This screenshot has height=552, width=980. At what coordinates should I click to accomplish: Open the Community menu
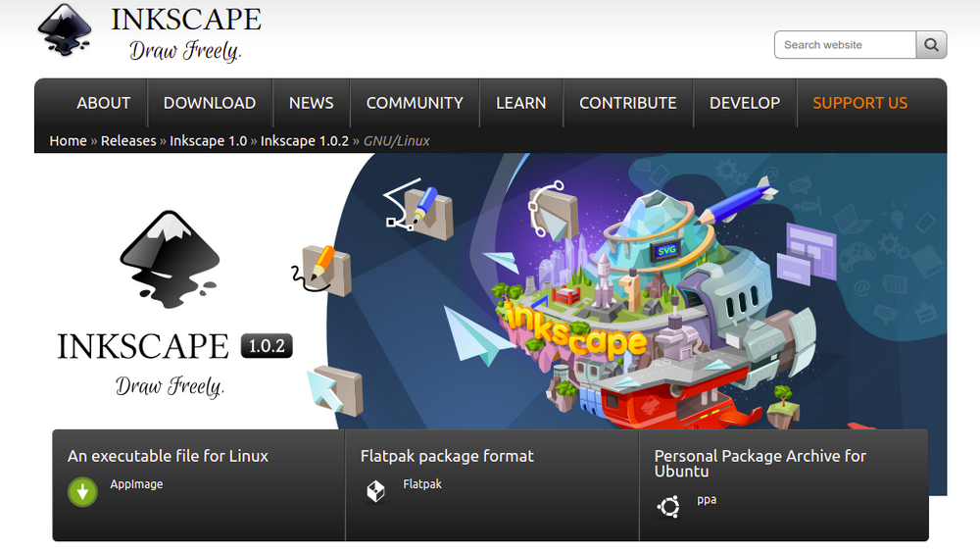(415, 103)
